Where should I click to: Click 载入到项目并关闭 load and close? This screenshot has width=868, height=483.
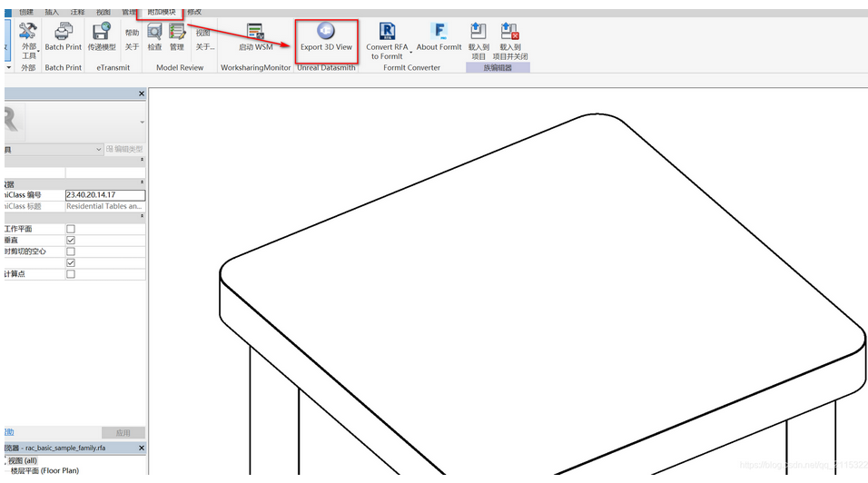tap(510, 41)
